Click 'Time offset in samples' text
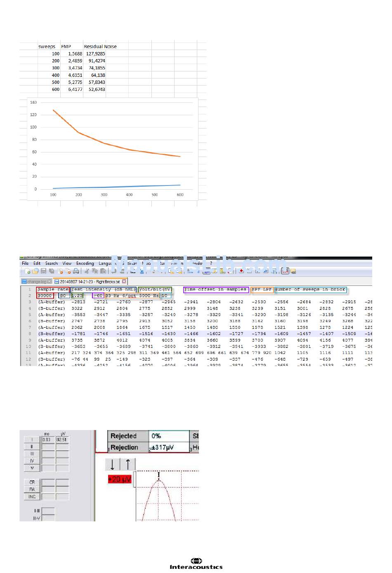 pos(216,290)
